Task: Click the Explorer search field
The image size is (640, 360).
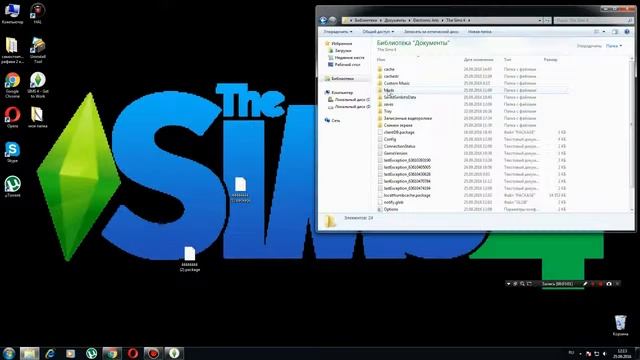Action: pos(594,20)
